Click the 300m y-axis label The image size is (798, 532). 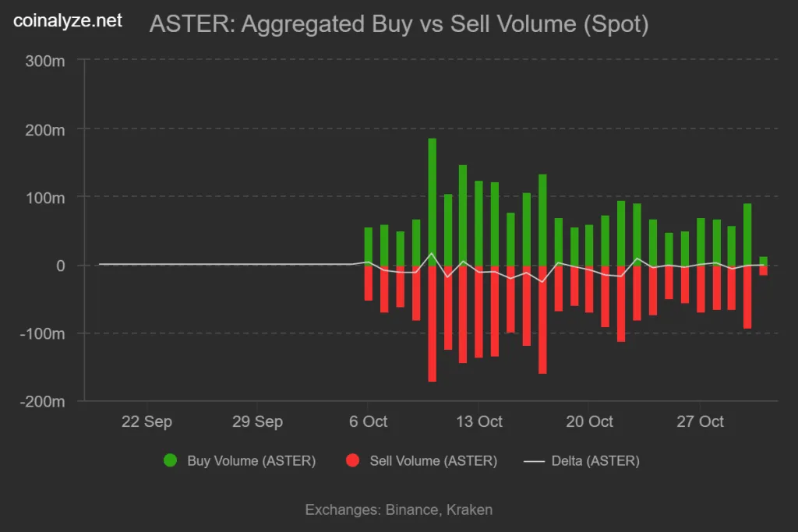point(48,61)
